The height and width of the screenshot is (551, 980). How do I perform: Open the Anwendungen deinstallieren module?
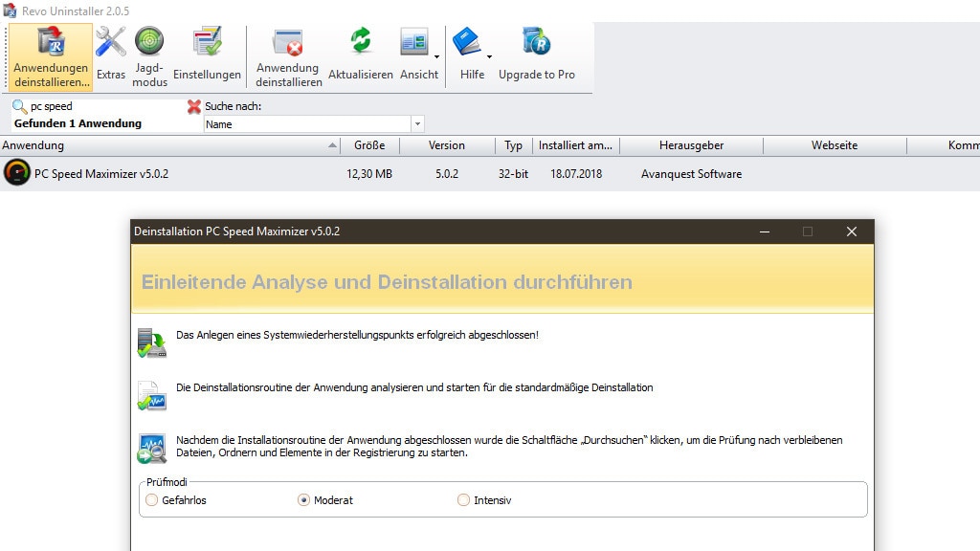point(51,57)
